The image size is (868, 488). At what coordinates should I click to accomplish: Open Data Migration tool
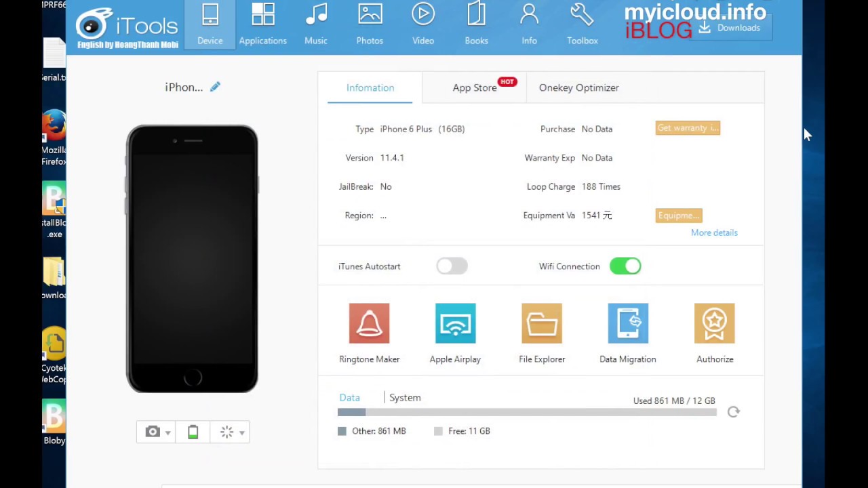[628, 333]
